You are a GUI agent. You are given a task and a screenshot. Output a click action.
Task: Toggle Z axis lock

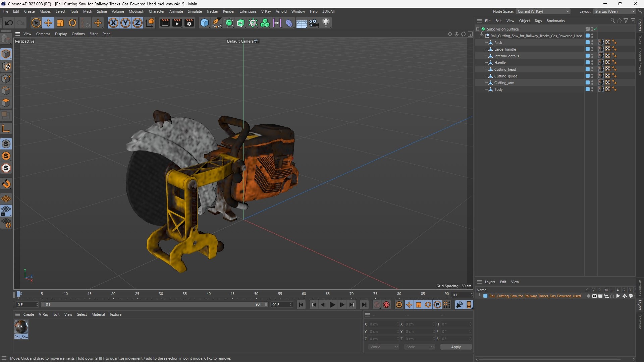pos(138,23)
